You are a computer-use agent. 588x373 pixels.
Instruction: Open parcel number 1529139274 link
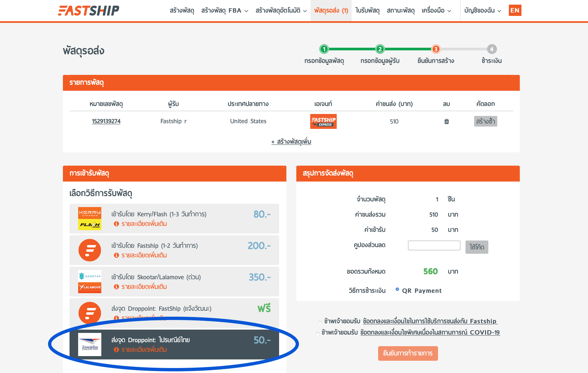pos(106,121)
